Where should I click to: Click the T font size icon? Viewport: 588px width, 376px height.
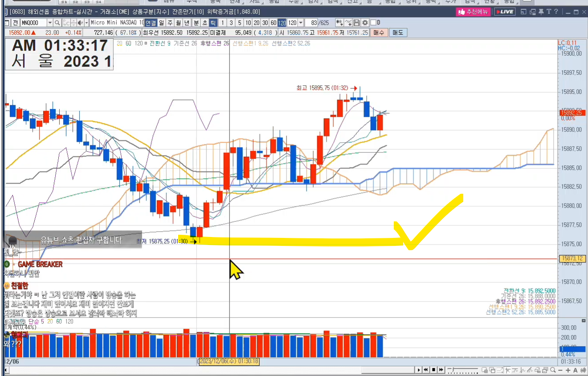point(549,12)
